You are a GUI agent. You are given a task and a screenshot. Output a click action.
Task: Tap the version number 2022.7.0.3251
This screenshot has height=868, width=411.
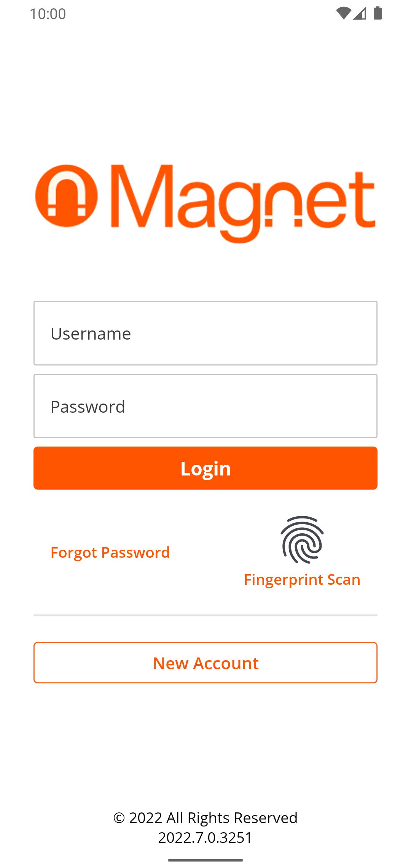tap(205, 838)
